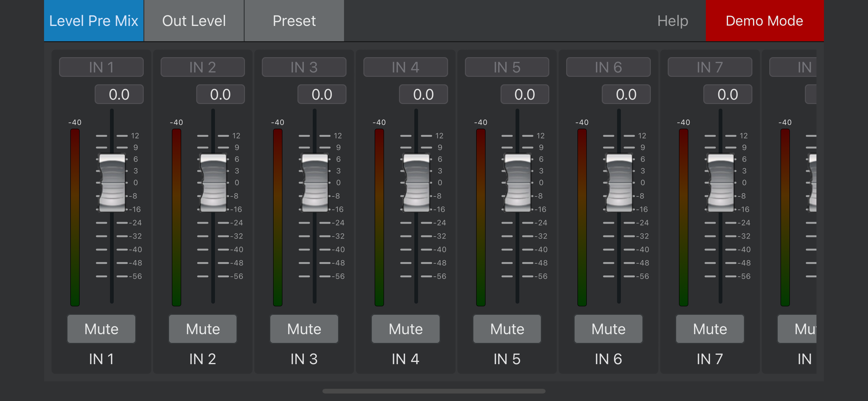This screenshot has height=401, width=868.
Task: Click the IN 4 fader knob
Action: click(x=416, y=183)
